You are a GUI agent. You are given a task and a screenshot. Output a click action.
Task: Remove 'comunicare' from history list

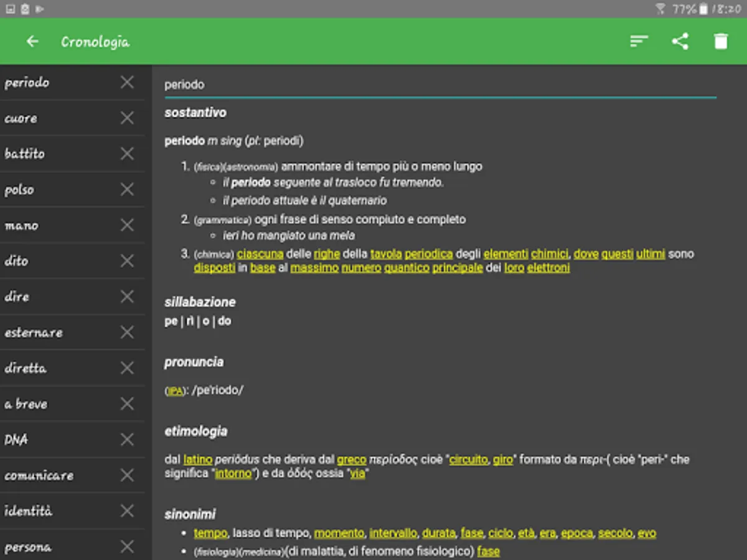[x=127, y=475]
